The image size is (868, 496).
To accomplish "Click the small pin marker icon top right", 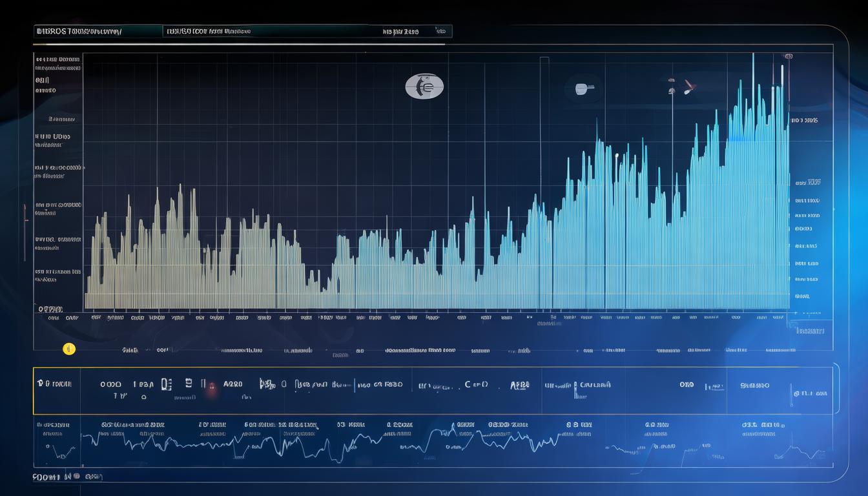I will tap(688, 85).
